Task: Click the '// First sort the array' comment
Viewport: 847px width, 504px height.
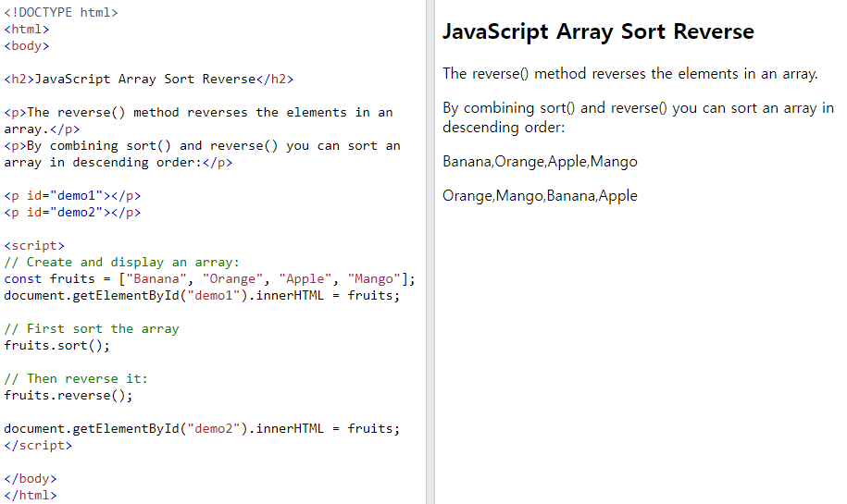Action: [92, 328]
